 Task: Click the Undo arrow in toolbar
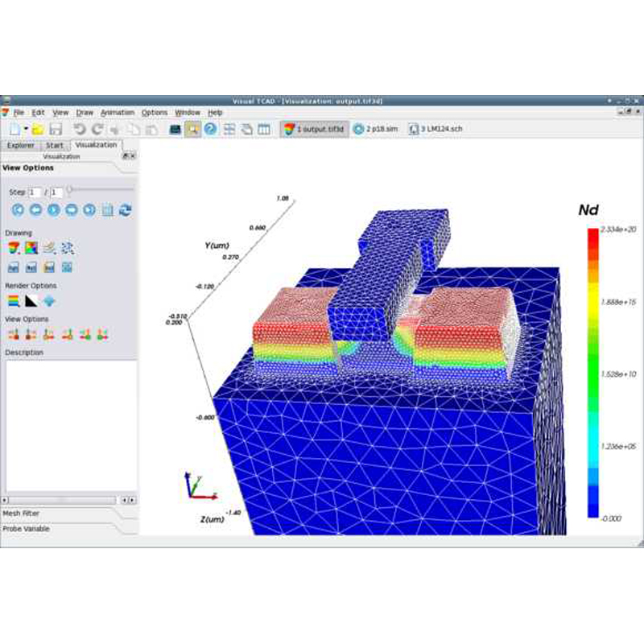coord(79,129)
